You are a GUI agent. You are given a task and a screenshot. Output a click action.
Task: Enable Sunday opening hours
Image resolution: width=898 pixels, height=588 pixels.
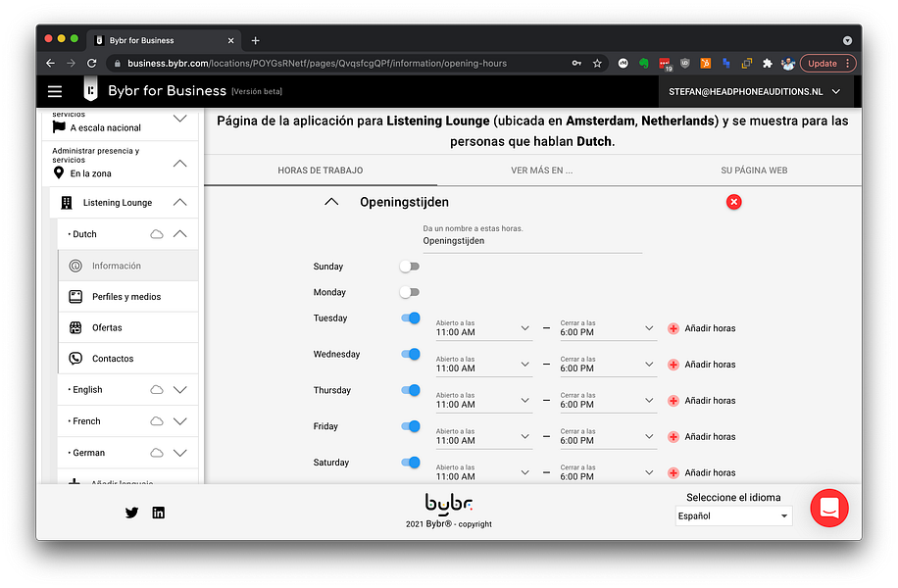click(x=410, y=267)
